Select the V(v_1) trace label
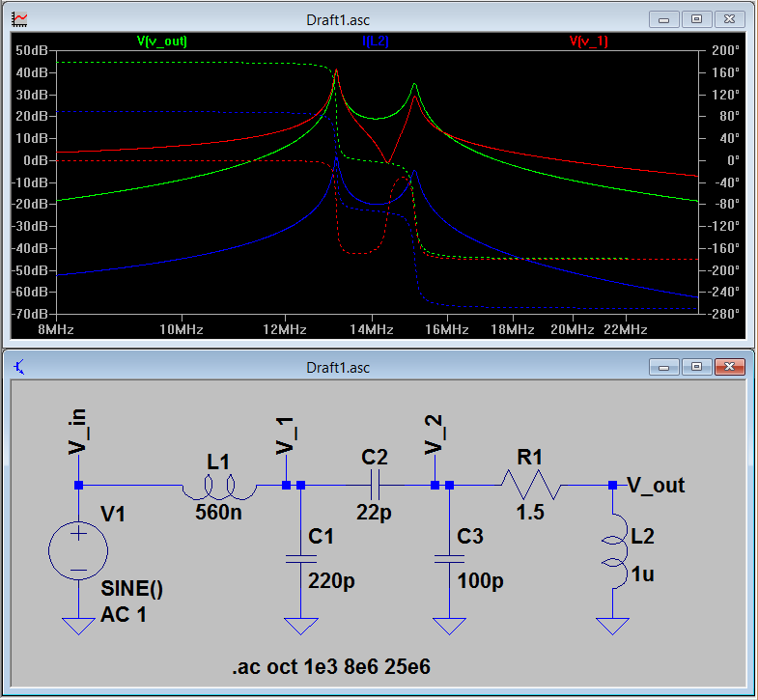This screenshot has width=758, height=700. click(588, 42)
